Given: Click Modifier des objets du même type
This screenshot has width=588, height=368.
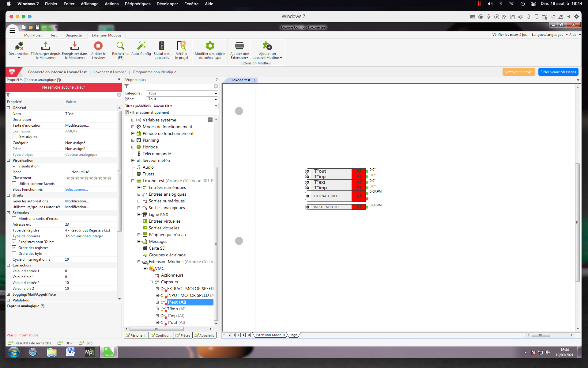Looking at the screenshot, I should click(x=210, y=46).
